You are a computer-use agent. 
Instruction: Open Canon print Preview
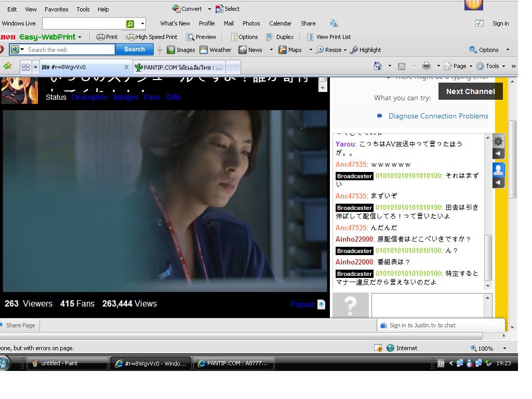click(x=201, y=37)
